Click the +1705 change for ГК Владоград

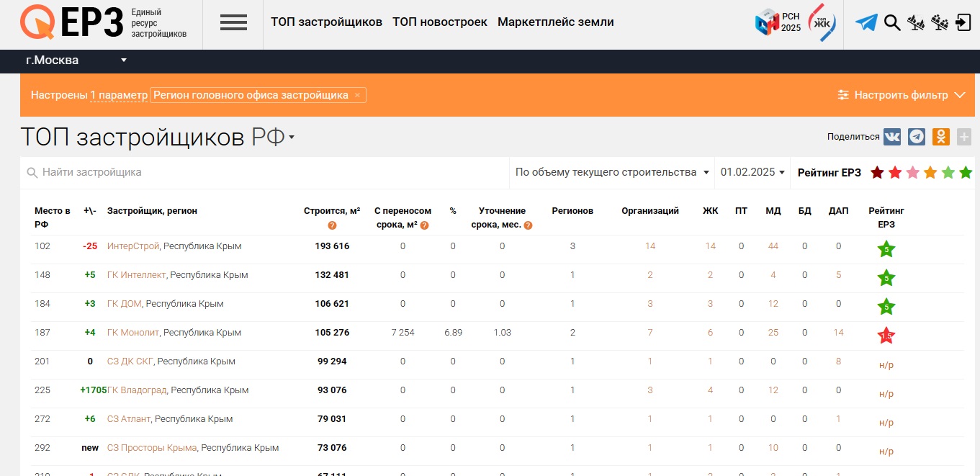pos(93,390)
